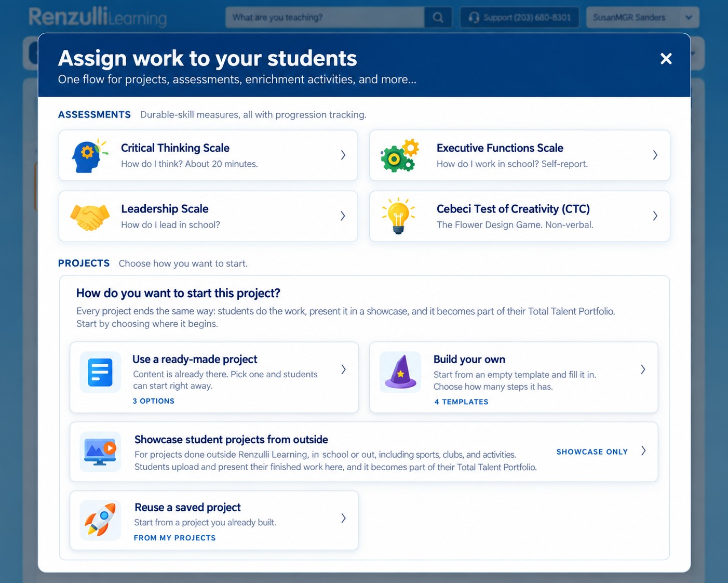Click the Showcase monitor video icon
Screen dimensions: 728x583
click(x=100, y=451)
